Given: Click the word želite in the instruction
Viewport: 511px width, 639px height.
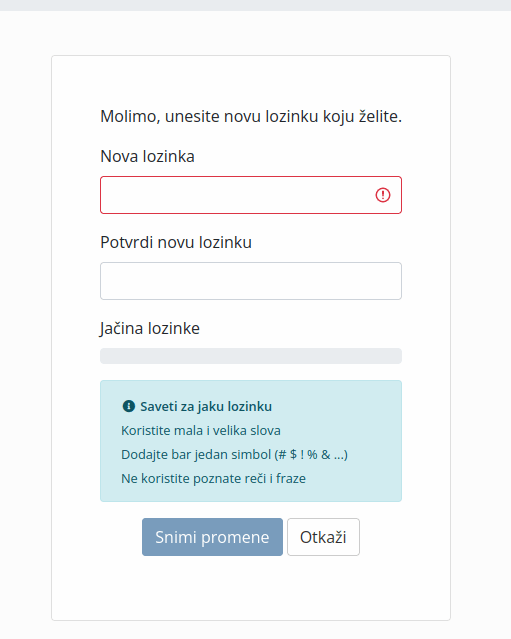Looking at the screenshot, I should click(380, 117).
